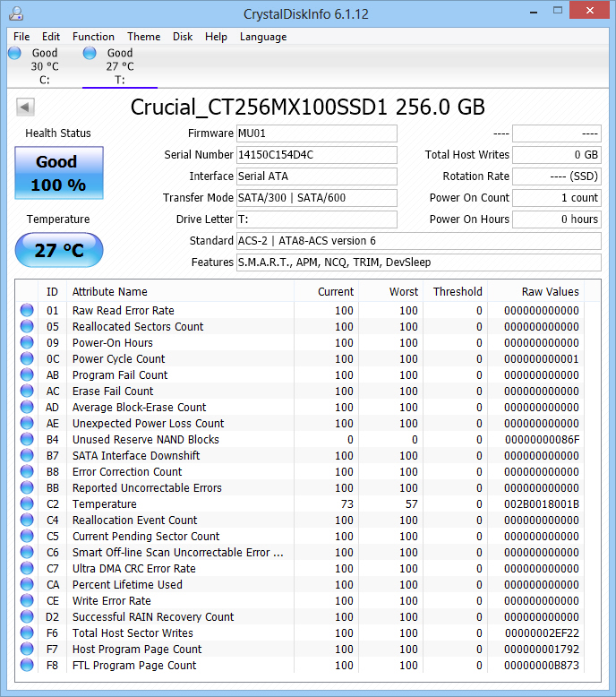Click status orb for Reallocation Event Count
The width and height of the screenshot is (616, 697).
[27, 520]
